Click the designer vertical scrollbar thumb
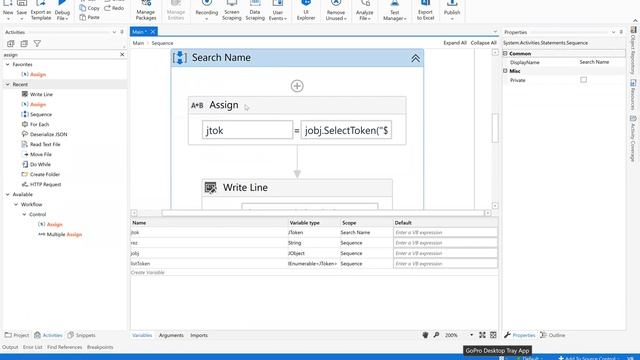The image size is (640, 360). [x=495, y=128]
